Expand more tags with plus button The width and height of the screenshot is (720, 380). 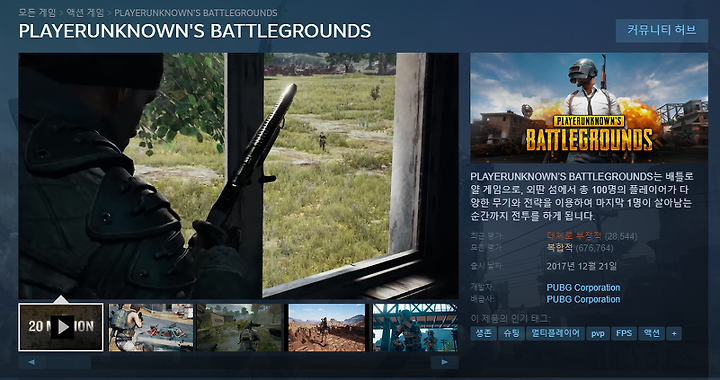coord(674,334)
